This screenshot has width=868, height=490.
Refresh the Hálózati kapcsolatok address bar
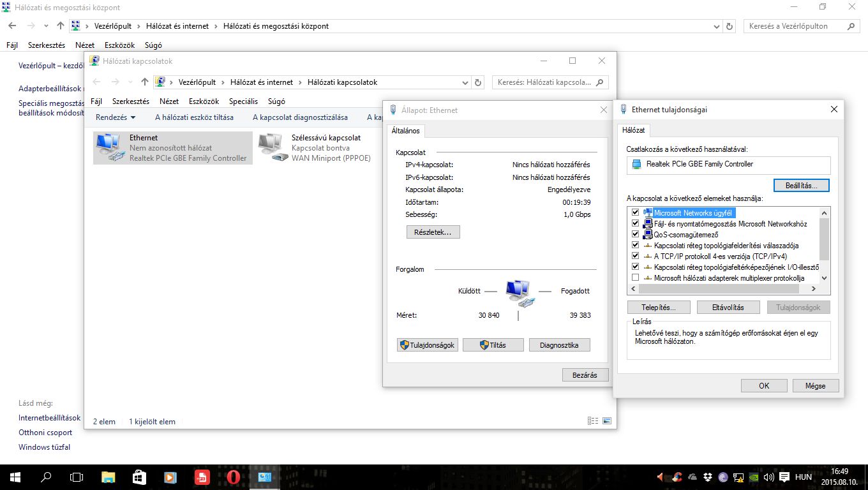(x=479, y=82)
